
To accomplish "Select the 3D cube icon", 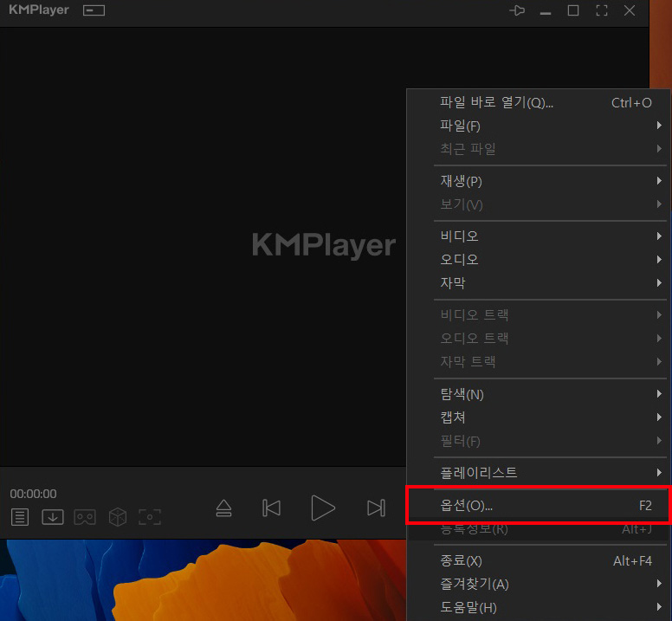I will (118, 517).
